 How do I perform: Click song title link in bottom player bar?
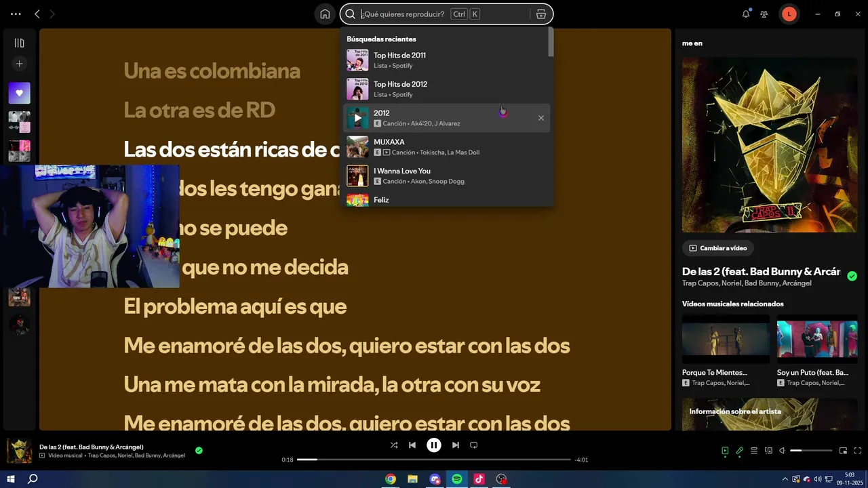92,447
